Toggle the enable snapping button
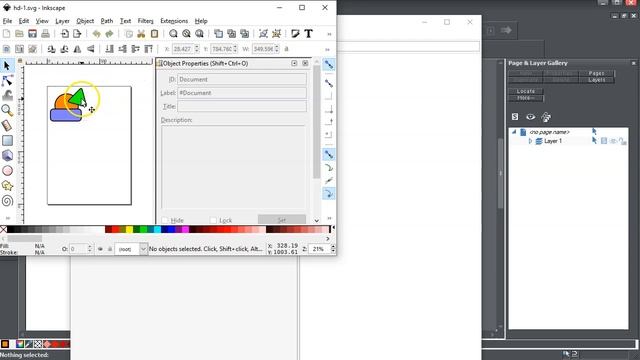Screen dimensions: 640x360 point(329,64)
